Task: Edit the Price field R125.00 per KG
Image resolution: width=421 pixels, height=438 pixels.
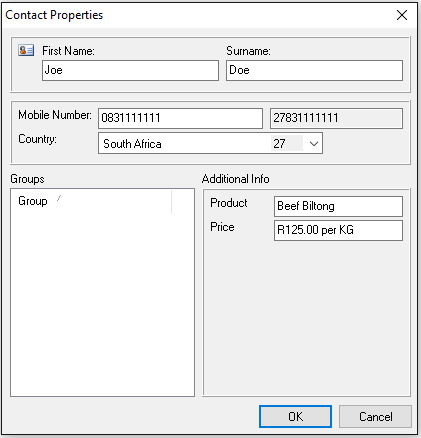Action: 338,230
